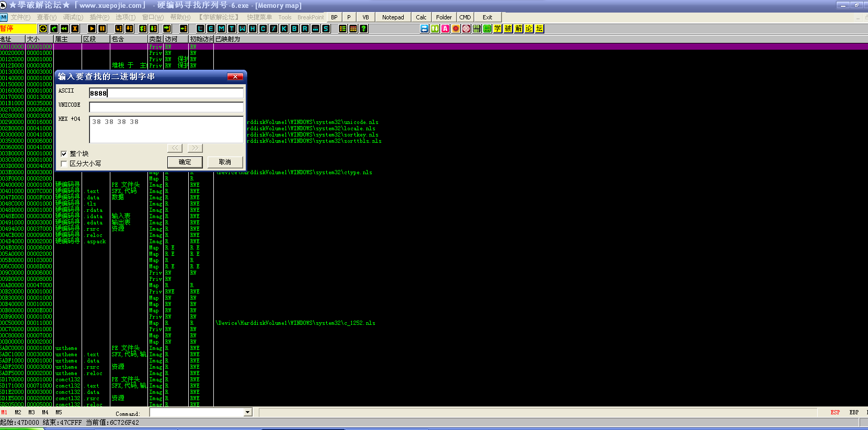Click the Trace over toolbar icon
The image size is (868, 430).
point(154,29)
